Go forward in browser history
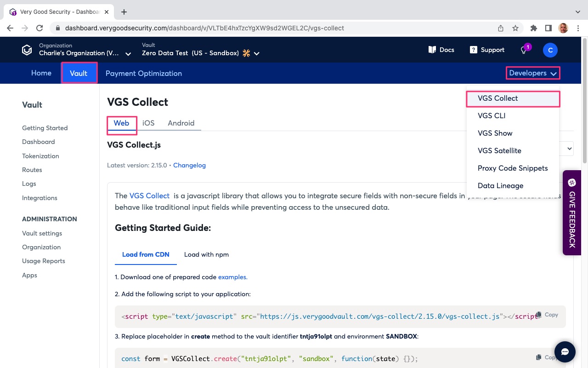Screen dimensions: 588x368 click(x=25, y=28)
